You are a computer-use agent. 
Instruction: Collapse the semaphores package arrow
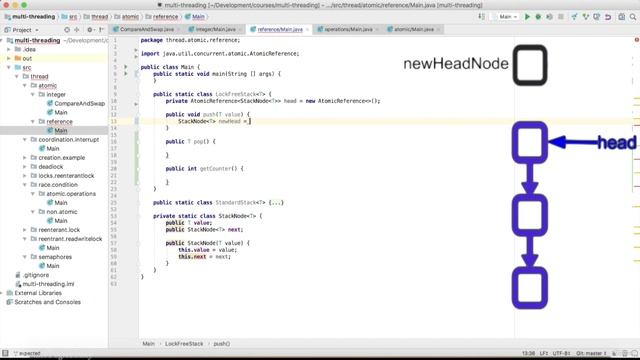25,257
